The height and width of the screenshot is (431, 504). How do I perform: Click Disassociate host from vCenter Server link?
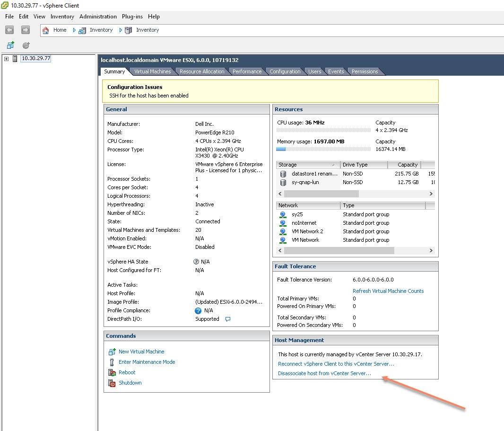(324, 374)
